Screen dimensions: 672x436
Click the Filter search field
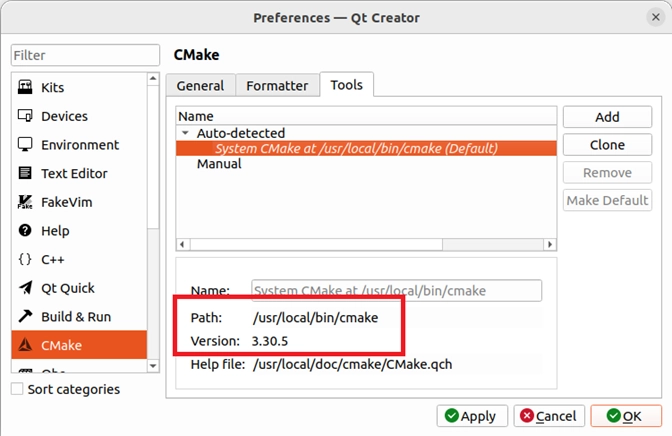[x=85, y=55]
